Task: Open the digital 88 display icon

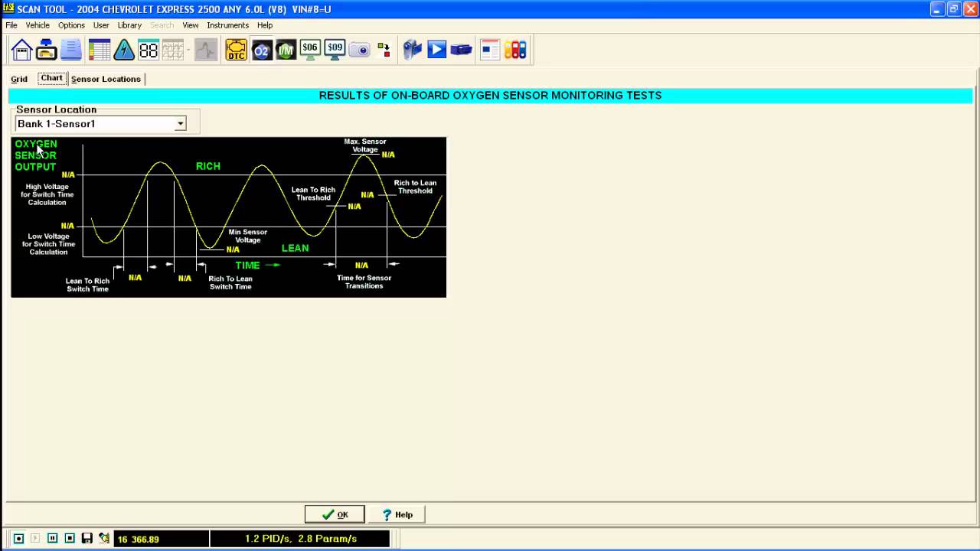Action: click(149, 51)
